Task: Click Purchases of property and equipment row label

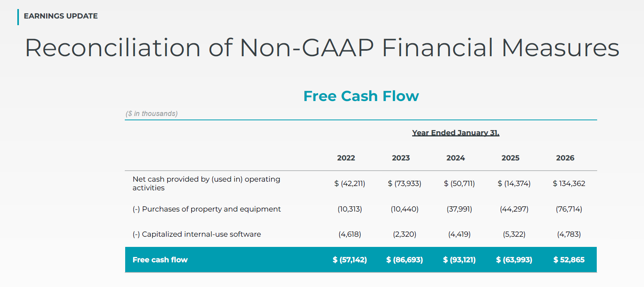Action: pos(207,209)
